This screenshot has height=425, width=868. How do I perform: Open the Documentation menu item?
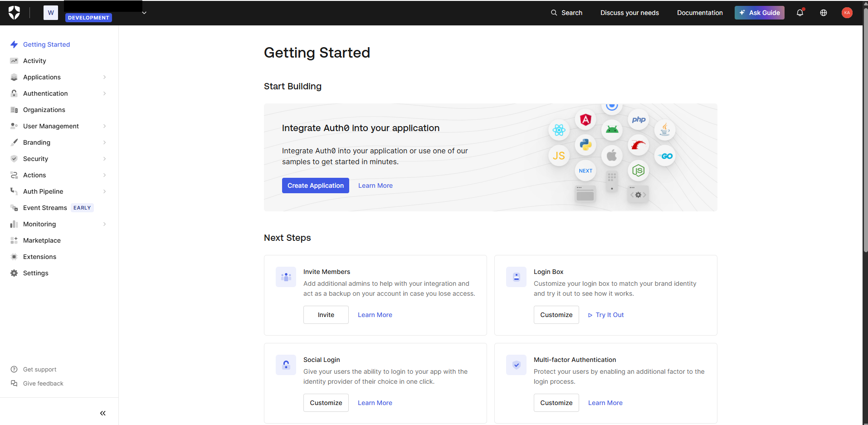click(700, 13)
